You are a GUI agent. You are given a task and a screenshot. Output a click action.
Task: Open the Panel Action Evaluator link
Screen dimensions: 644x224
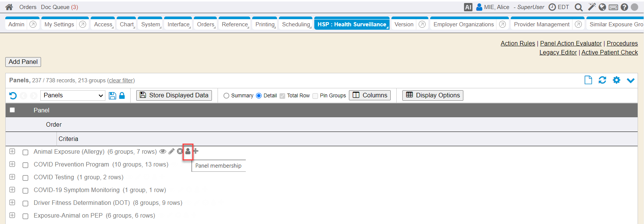(571, 44)
